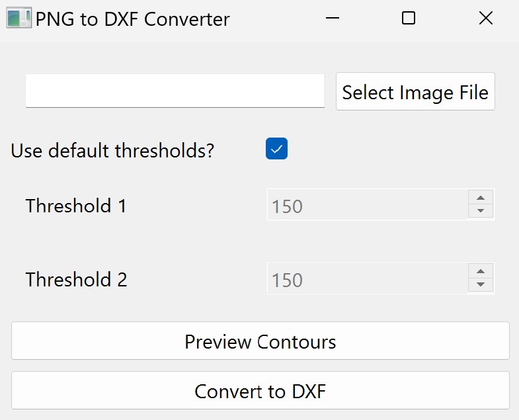This screenshot has height=420, width=519.
Task: Uncheck the default thresholds checkbox
Action: click(276, 149)
